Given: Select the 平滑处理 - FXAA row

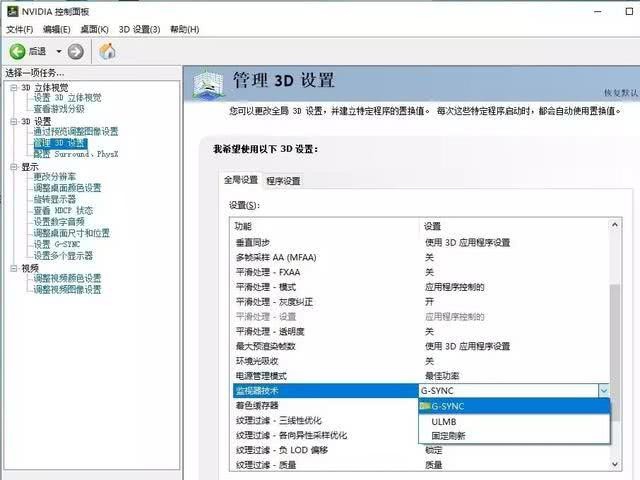Looking at the screenshot, I should click(420, 272).
